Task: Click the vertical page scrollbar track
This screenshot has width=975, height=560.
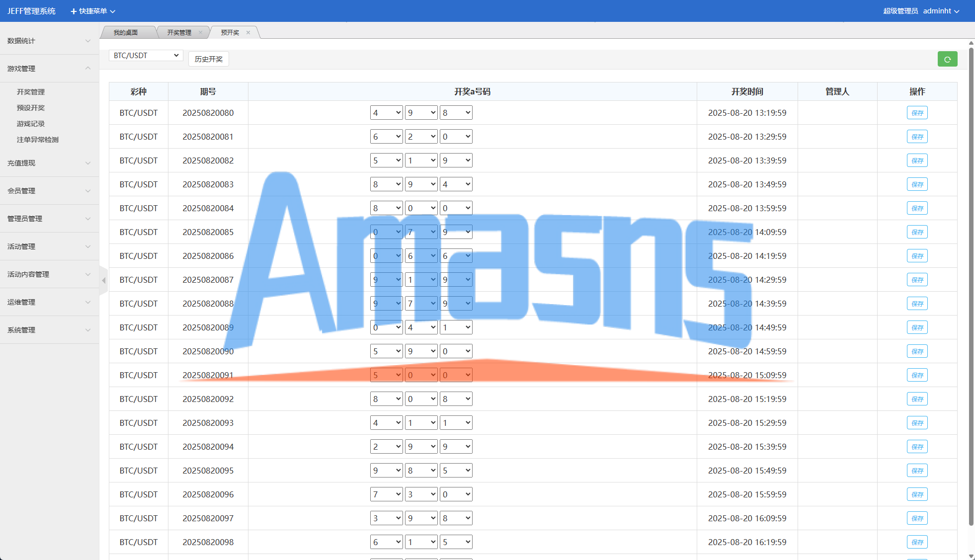Action: pos(971,539)
